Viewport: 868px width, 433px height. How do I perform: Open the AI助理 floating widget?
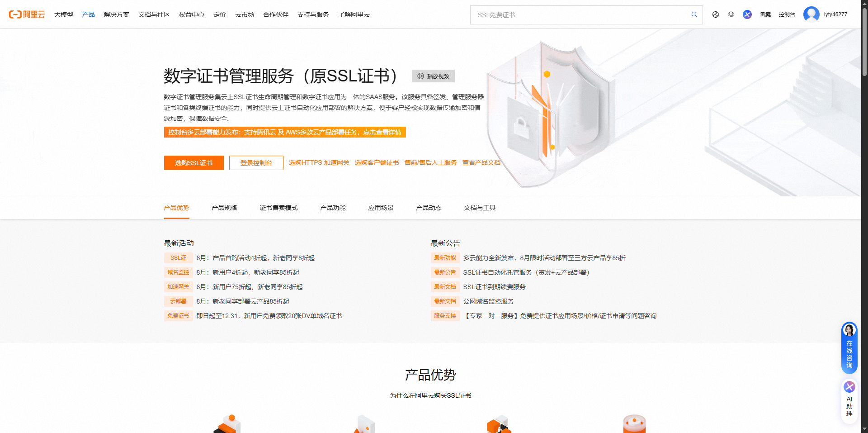pos(849,401)
